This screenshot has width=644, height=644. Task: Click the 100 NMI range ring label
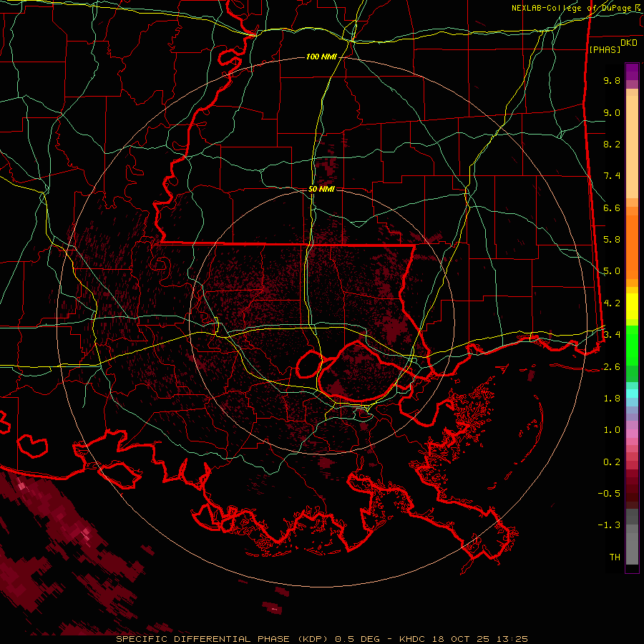tap(321, 57)
